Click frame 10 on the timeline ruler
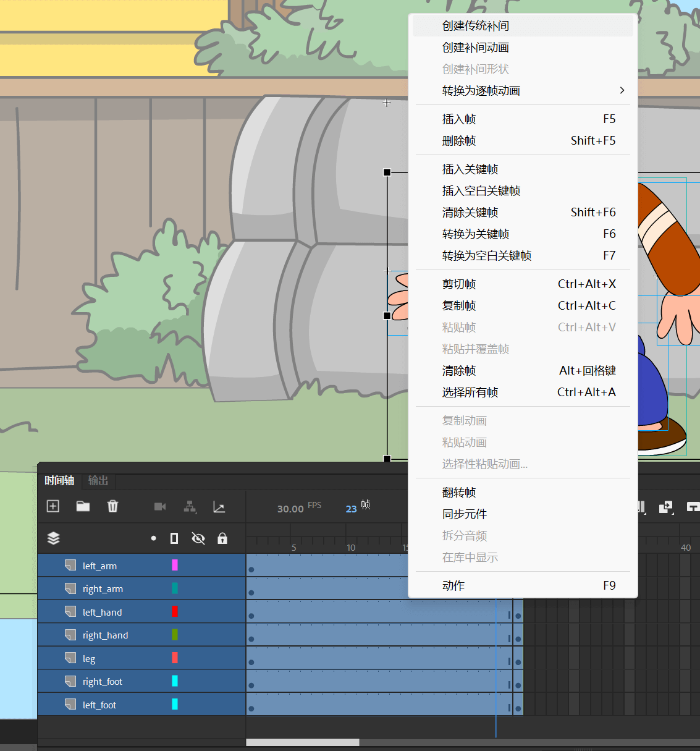700x751 pixels. (351, 548)
